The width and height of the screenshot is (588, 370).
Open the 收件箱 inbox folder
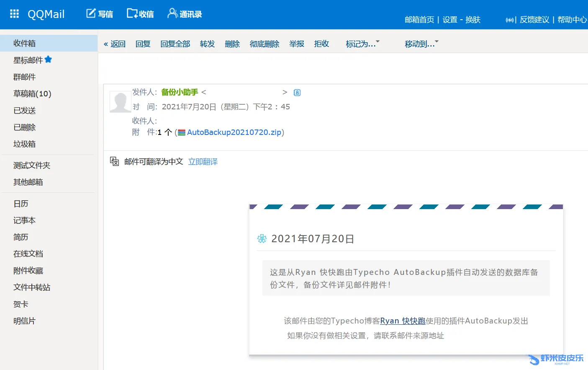coord(24,43)
